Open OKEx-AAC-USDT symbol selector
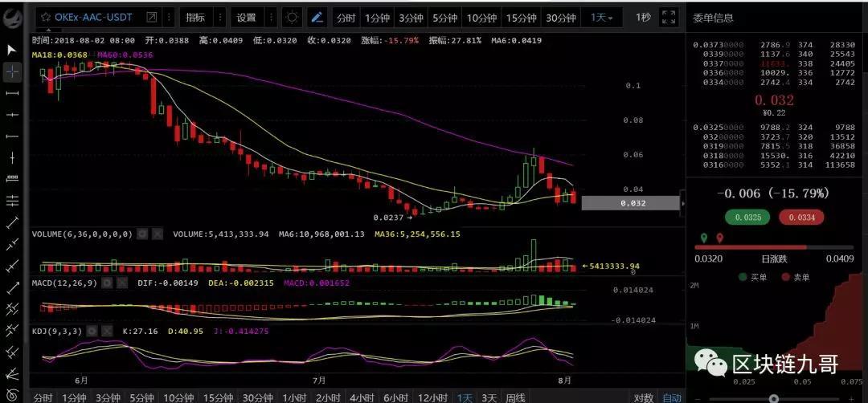The height and width of the screenshot is (403, 868). click(93, 17)
